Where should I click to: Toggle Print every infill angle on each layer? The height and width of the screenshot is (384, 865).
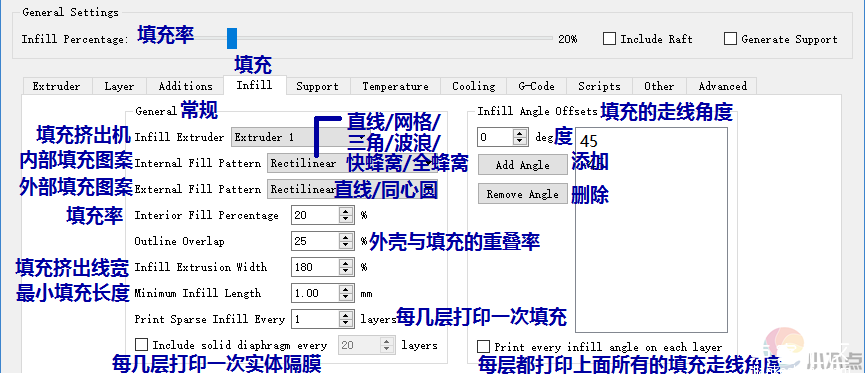click(483, 346)
